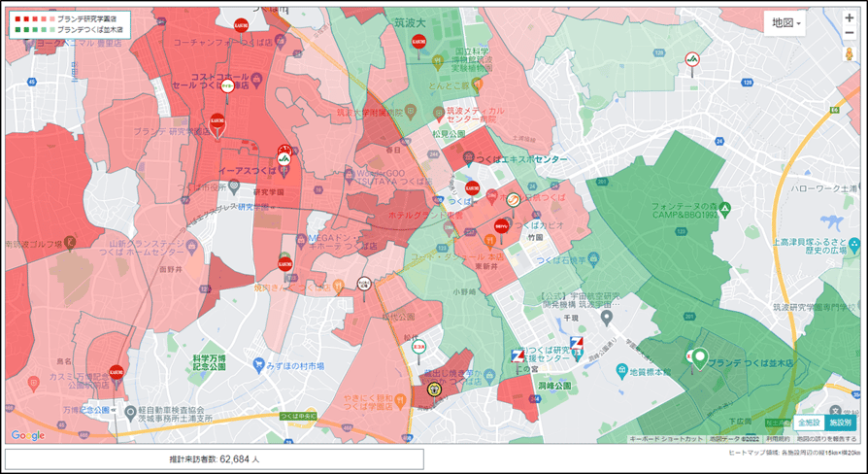This screenshot has width=868, height=474.
Task: Open the KASUMI marker at ブランデ 研究学園店
Action: 217,120
